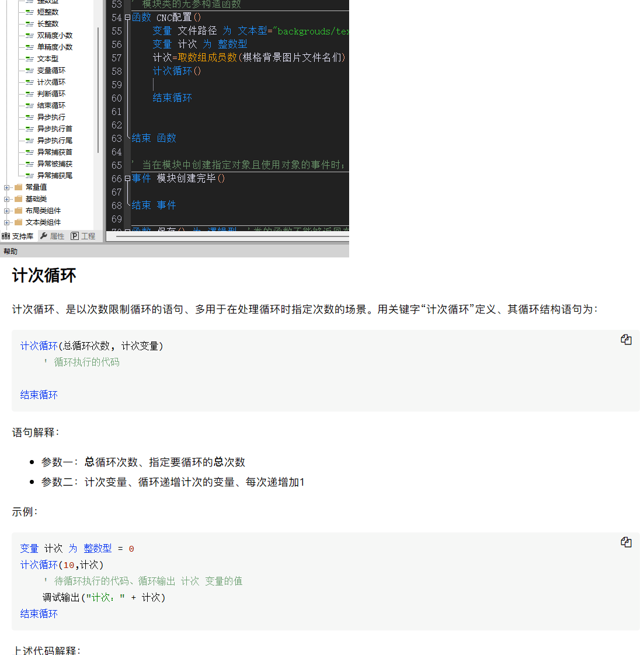Screen dimensions: 644x655
Task: Expand the 常量值 tree node
Action: click(7, 187)
